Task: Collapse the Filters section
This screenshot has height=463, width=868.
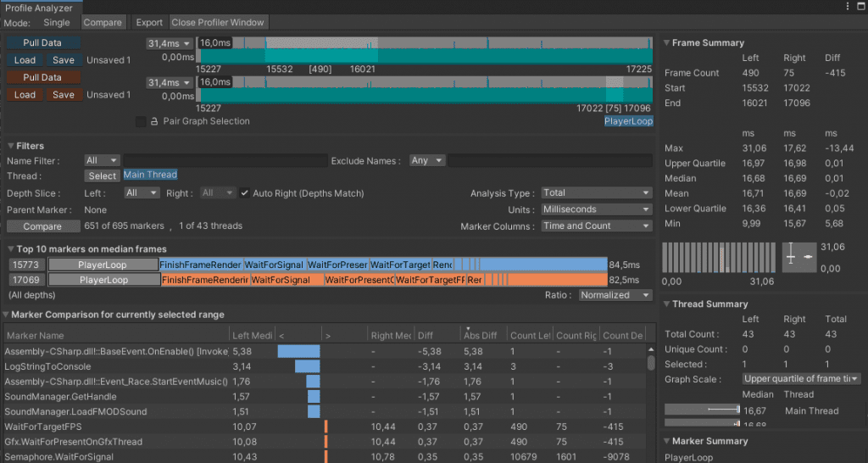Action: pyautogui.click(x=11, y=146)
